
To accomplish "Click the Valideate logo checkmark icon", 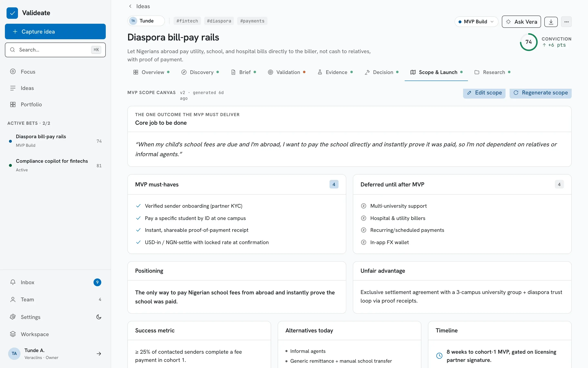I will [12, 13].
